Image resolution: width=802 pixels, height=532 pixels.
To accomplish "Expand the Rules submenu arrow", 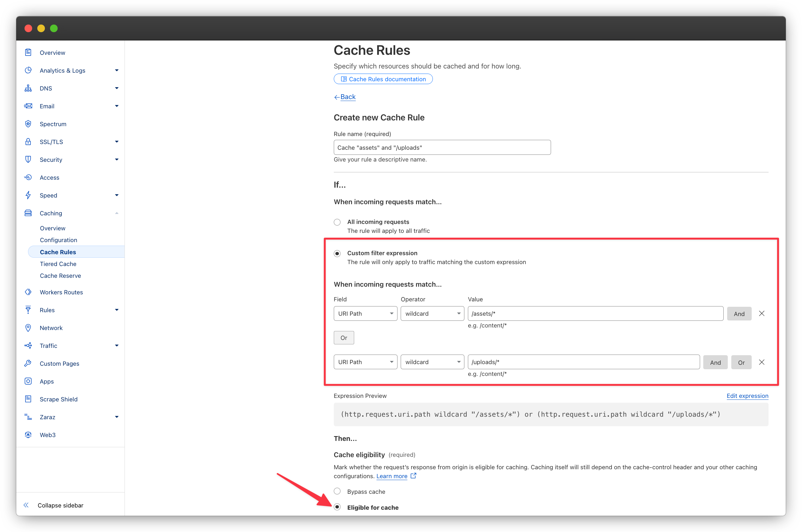I will (117, 310).
